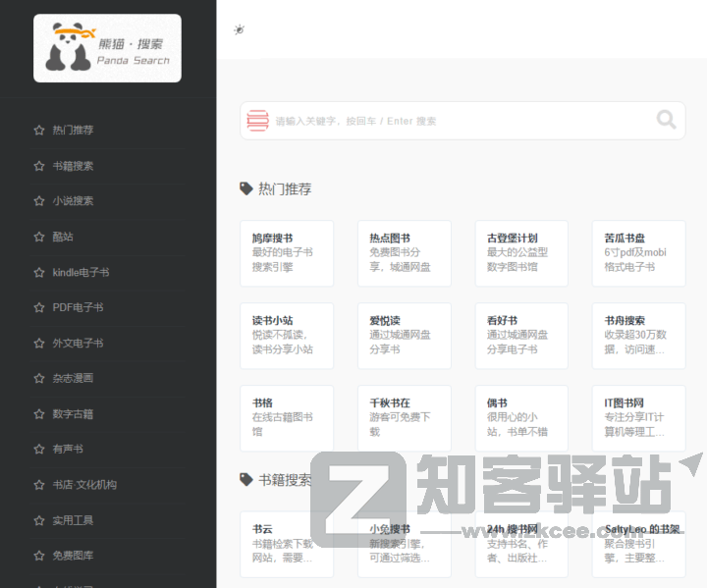Open the 热点图书 card
This screenshot has width=707, height=588.
tap(405, 253)
